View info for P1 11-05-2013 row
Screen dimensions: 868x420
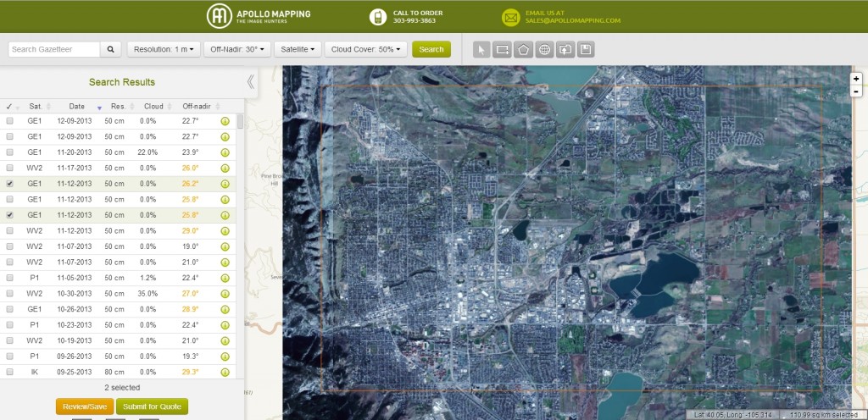[225, 278]
